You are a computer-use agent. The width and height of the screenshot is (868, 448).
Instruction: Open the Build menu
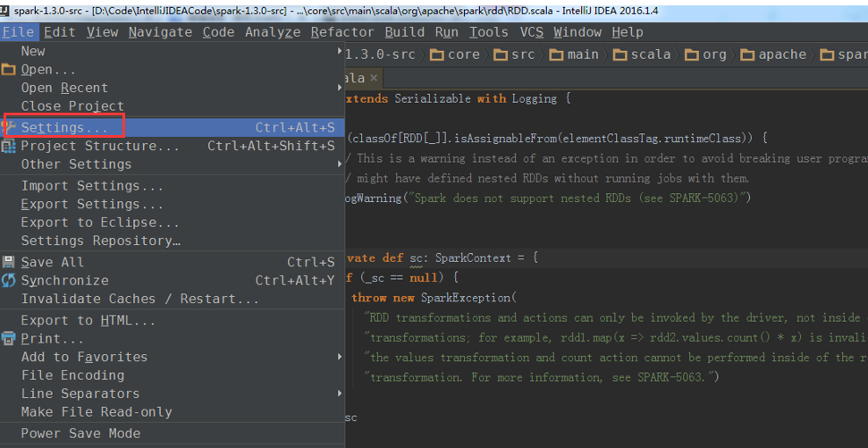405,32
